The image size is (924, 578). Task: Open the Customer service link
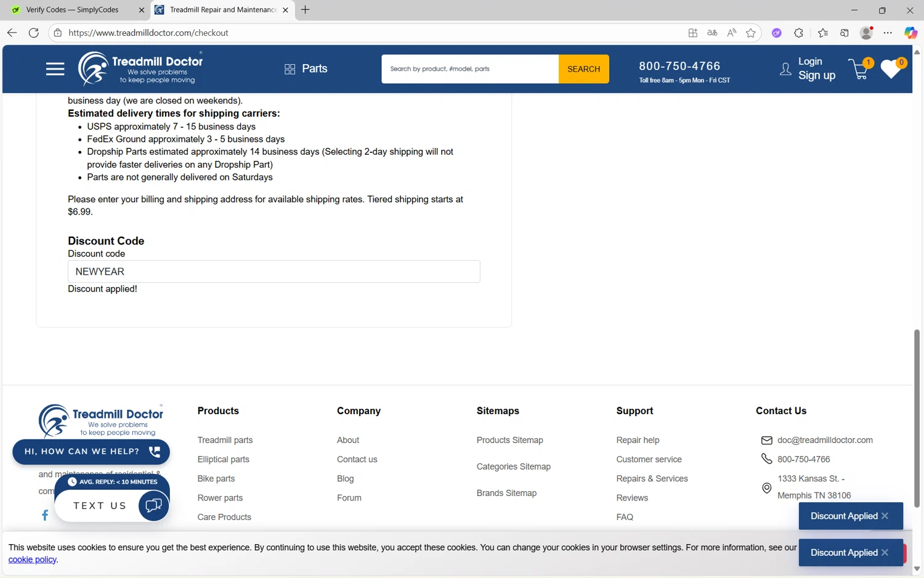[x=649, y=459]
